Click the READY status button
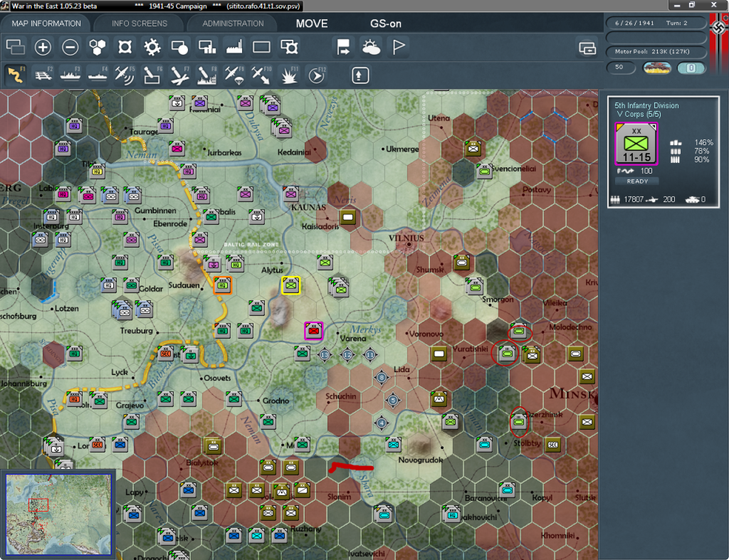729x560 pixels. 637,181
